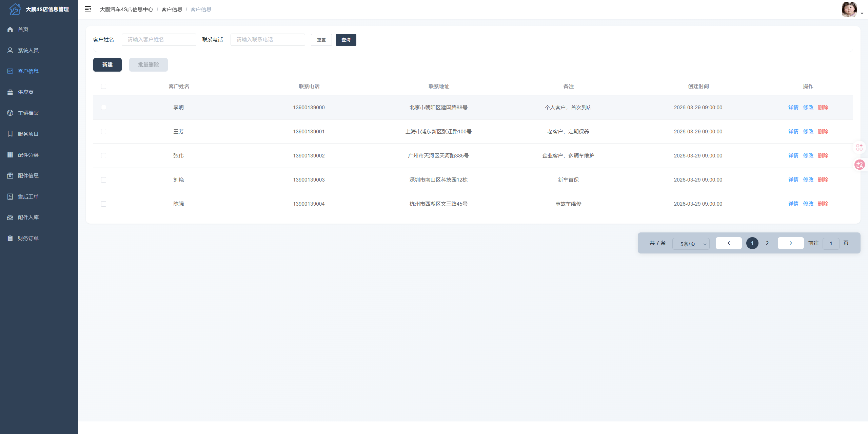
Task: Click customer name 张伟
Action: (179, 156)
